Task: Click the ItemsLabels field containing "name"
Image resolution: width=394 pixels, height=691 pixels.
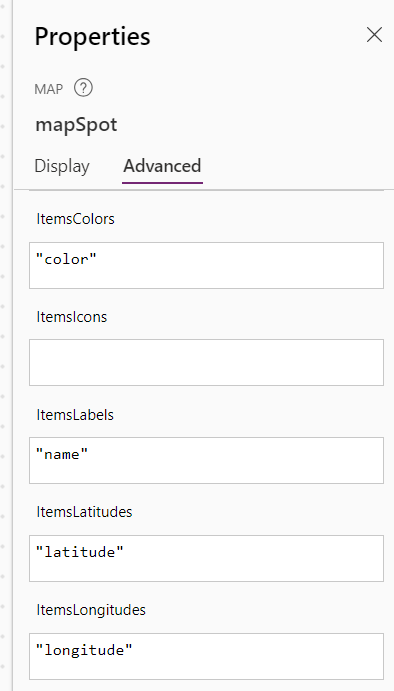Action: pyautogui.click(x=206, y=460)
